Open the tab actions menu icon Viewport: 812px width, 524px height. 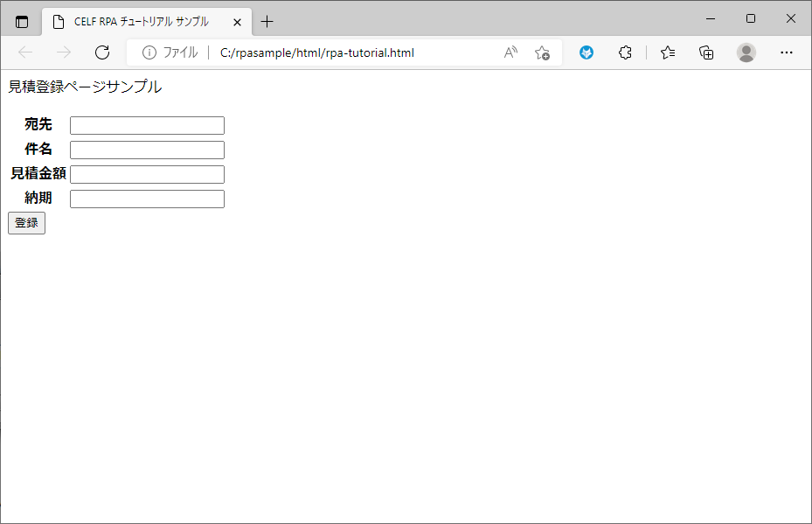(22, 22)
